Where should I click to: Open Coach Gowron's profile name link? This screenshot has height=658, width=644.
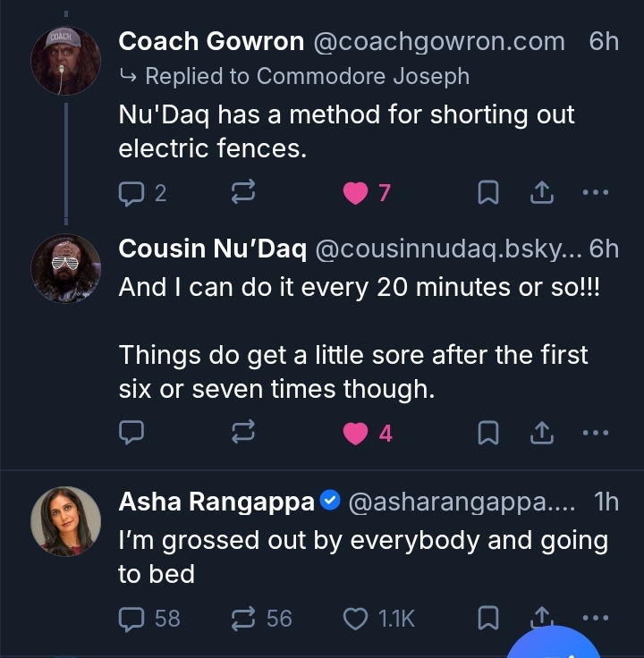tap(210, 41)
